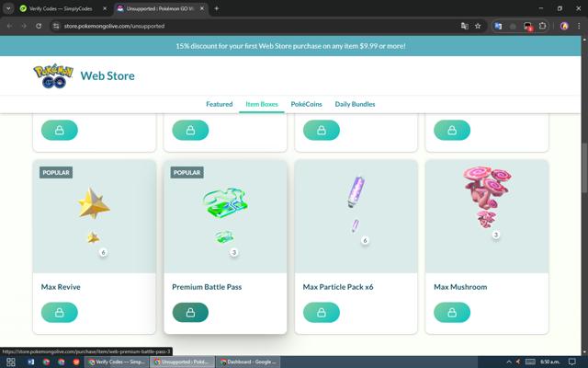Select the Item Boxes tab
Viewport: 588px width, 368px height.
tap(262, 104)
